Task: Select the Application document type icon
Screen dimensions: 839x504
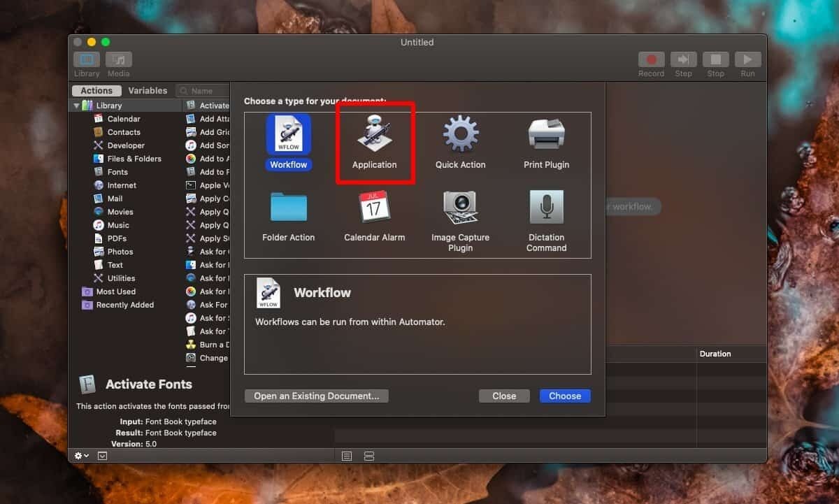Action: point(374,135)
